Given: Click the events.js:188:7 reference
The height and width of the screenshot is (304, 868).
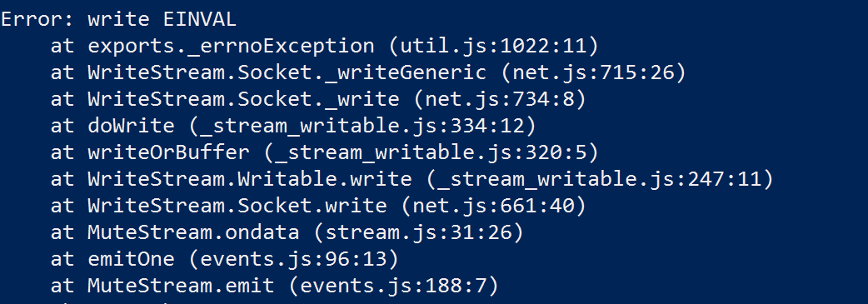Looking at the screenshot, I should click(x=393, y=287).
